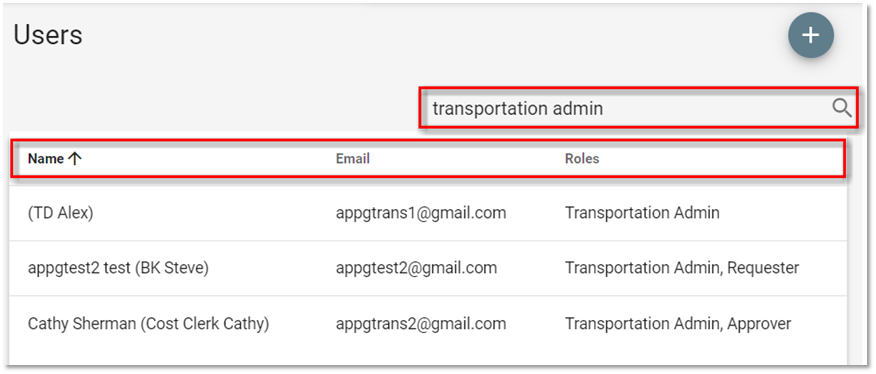Click the ascending sort arrow beside Name
The height and width of the screenshot is (374, 876).
click(74, 159)
